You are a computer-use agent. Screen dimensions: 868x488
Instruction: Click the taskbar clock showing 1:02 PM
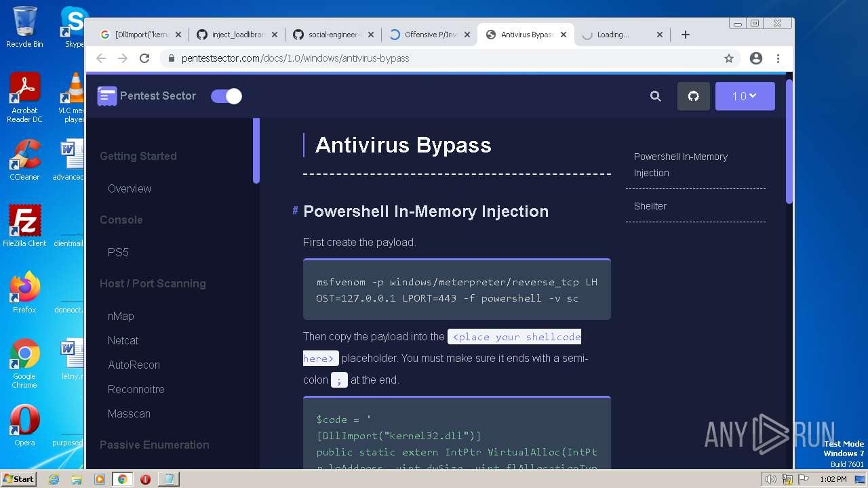point(833,479)
